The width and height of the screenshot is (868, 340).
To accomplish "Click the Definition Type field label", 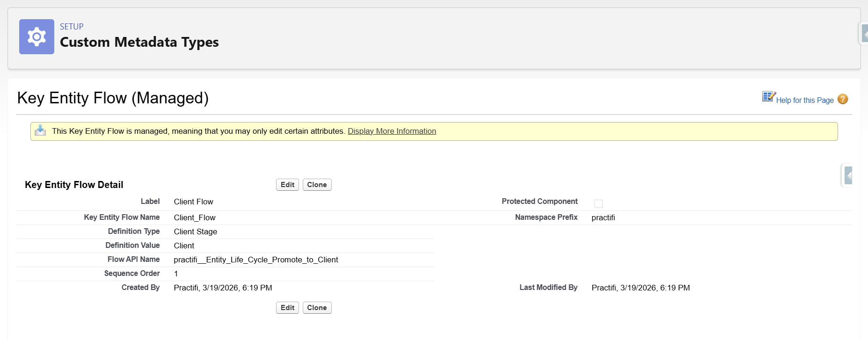I will (x=134, y=231).
